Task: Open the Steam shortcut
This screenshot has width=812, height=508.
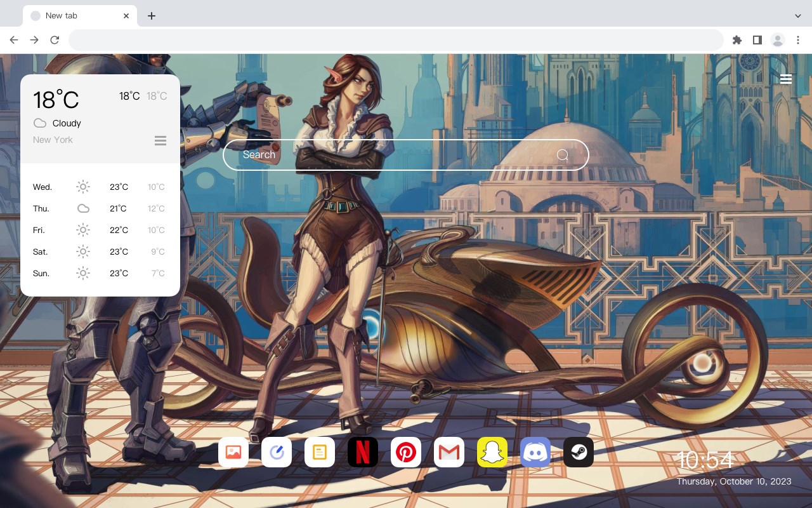Action: click(579, 452)
